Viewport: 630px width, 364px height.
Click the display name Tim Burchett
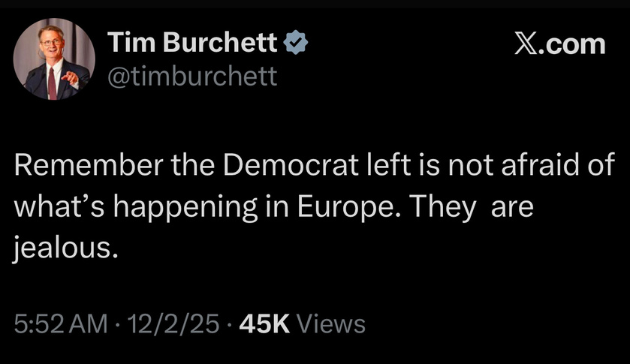(192, 44)
